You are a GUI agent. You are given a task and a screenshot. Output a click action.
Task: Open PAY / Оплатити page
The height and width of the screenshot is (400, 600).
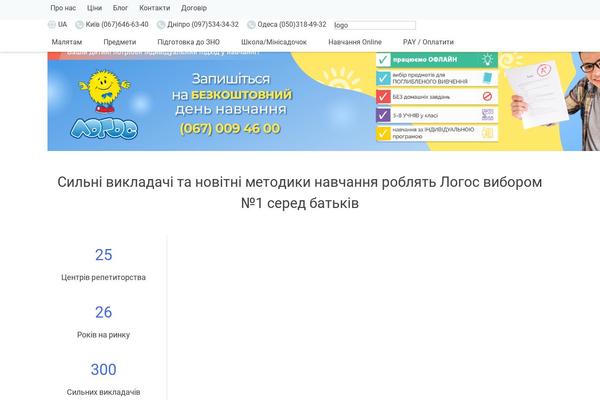click(x=428, y=42)
